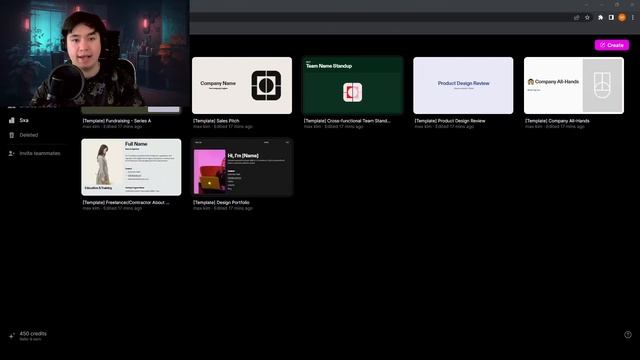The height and width of the screenshot is (360, 640).
Task: Open the Deleted trash icon in sidebar
Action: 11,135
